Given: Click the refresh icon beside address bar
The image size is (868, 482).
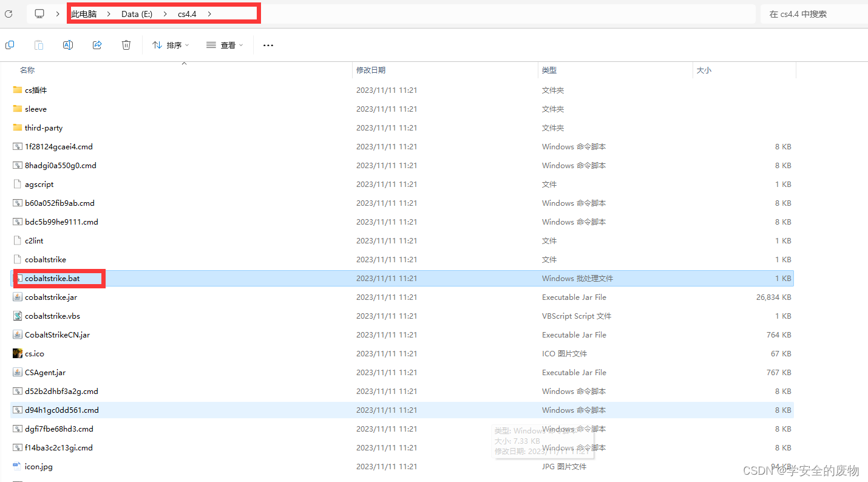Looking at the screenshot, I should [8, 13].
